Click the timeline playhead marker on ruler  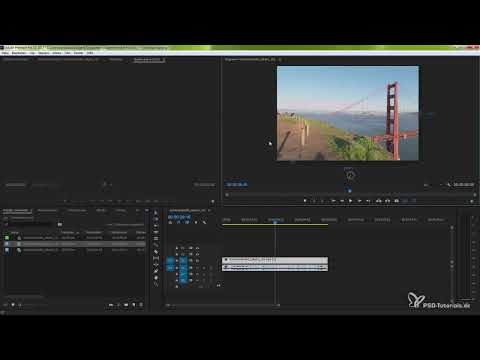pyautogui.click(x=275, y=221)
